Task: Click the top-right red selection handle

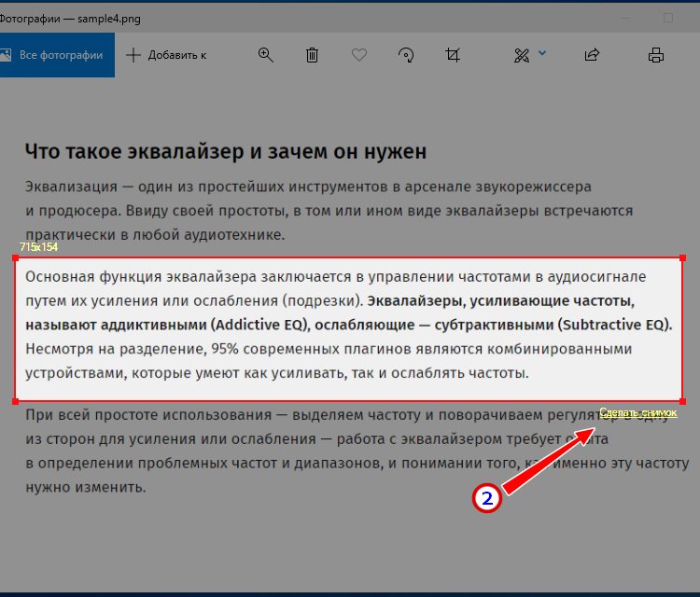Action: pos(682,257)
